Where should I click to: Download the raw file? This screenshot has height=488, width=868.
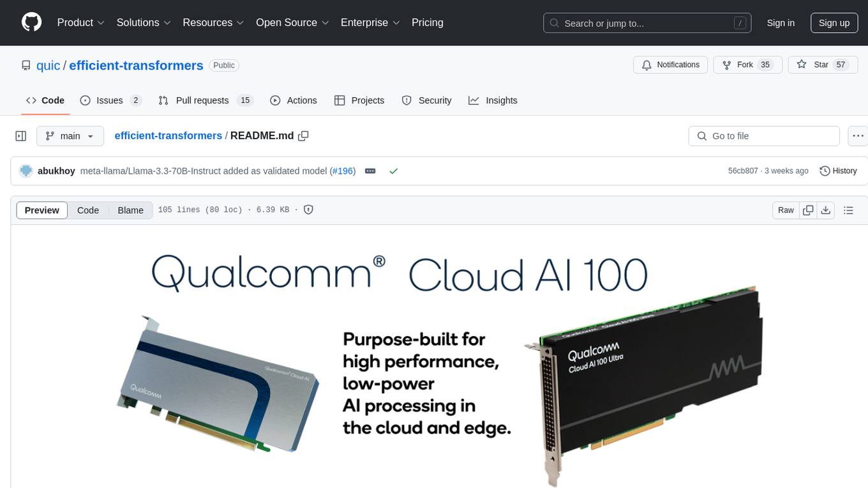pos(826,210)
